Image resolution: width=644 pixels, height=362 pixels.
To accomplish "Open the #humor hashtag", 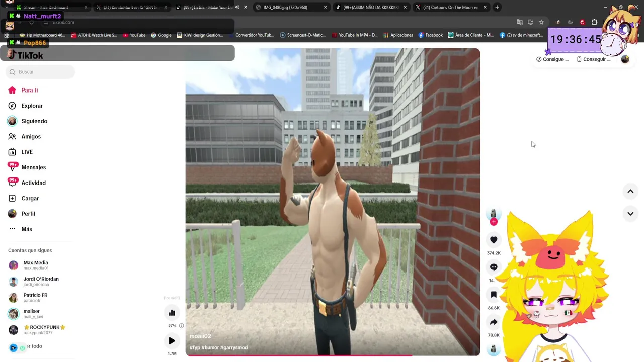I will click(210, 348).
